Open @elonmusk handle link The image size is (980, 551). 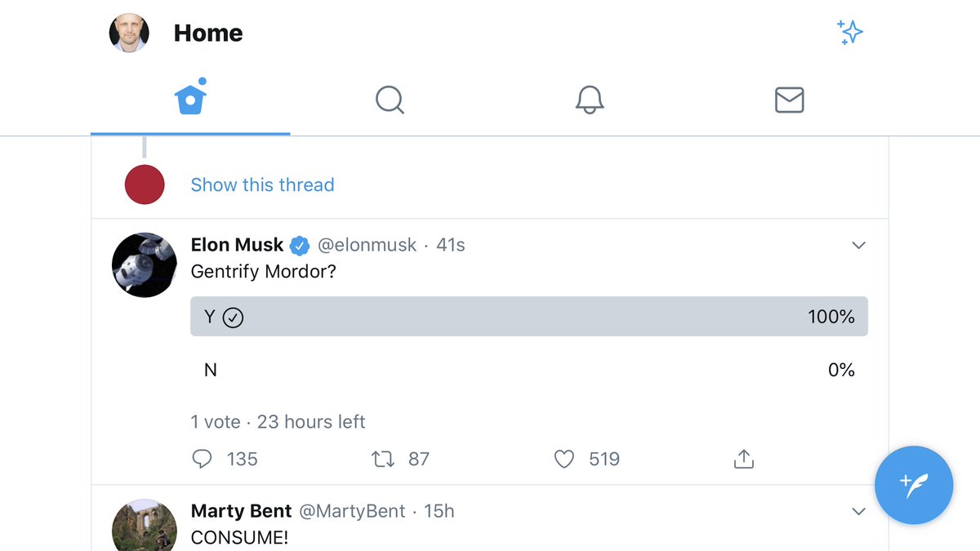click(x=367, y=245)
